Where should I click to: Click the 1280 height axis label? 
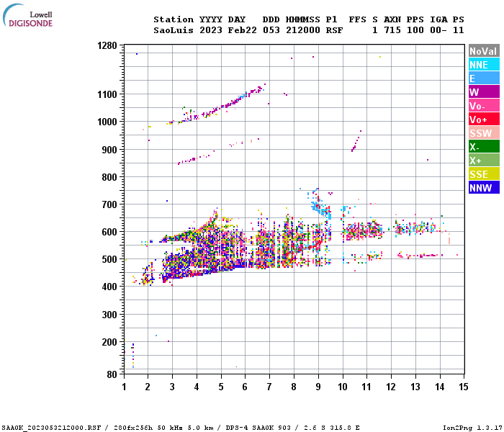pyautogui.click(x=107, y=46)
